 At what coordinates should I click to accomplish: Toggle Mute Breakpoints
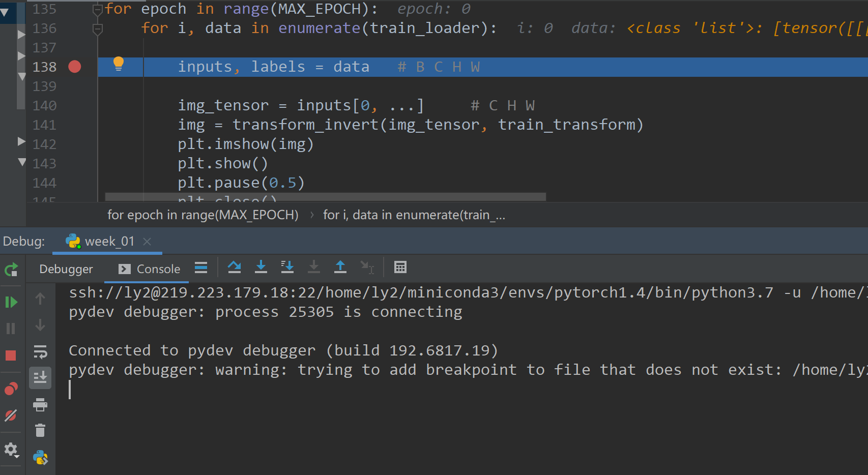click(x=11, y=415)
